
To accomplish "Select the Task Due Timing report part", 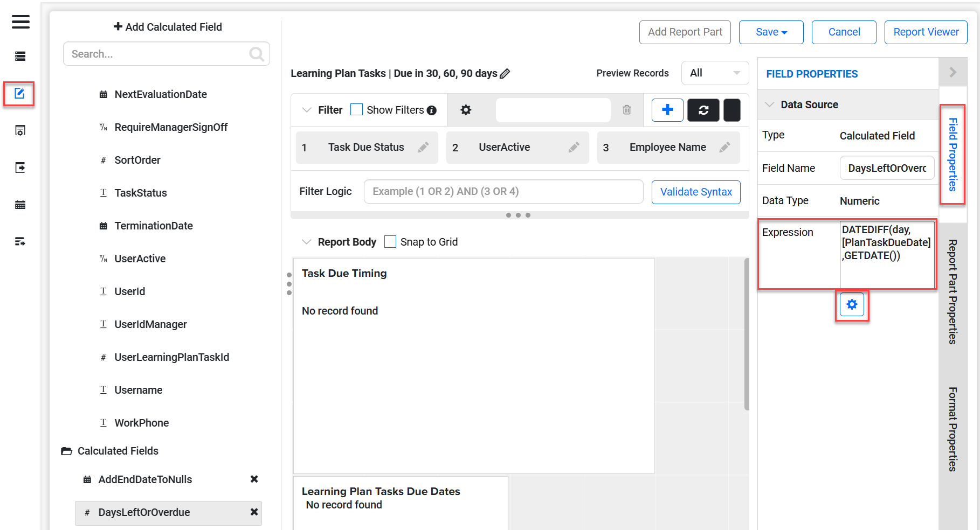I will click(x=473, y=366).
